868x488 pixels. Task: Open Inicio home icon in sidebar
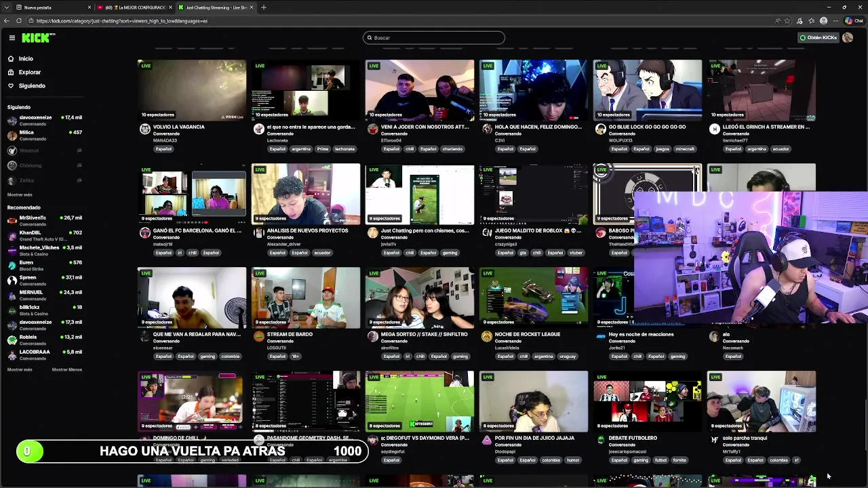(11, 59)
